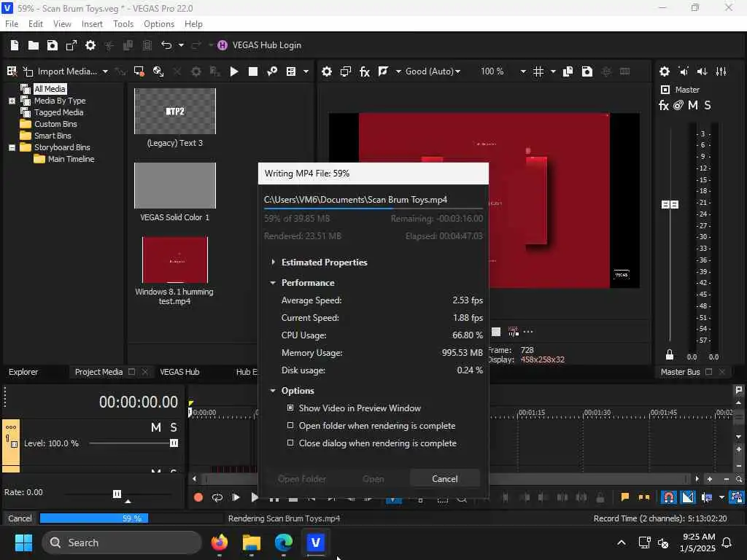The width and height of the screenshot is (747, 560).
Task: Open the Tools menu
Action: click(x=123, y=24)
